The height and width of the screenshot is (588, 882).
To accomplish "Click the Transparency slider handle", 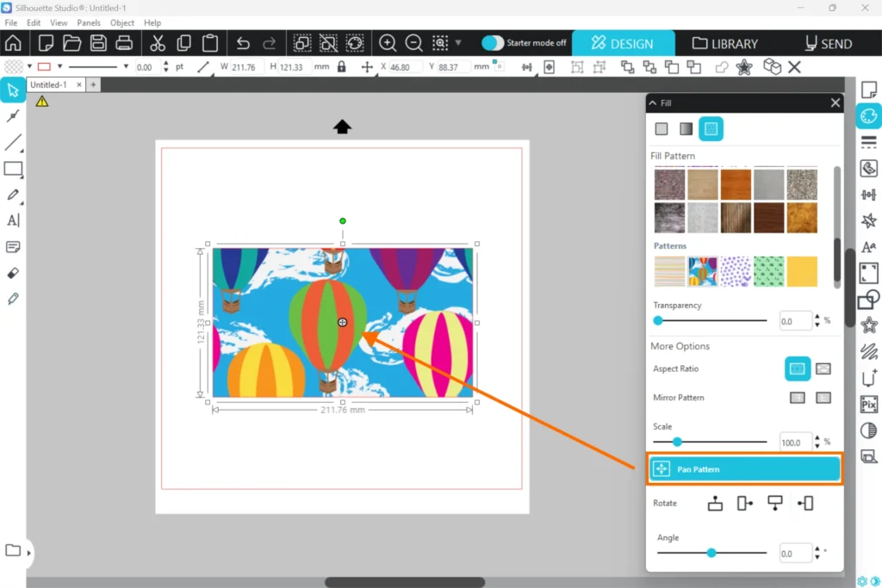I will [658, 320].
